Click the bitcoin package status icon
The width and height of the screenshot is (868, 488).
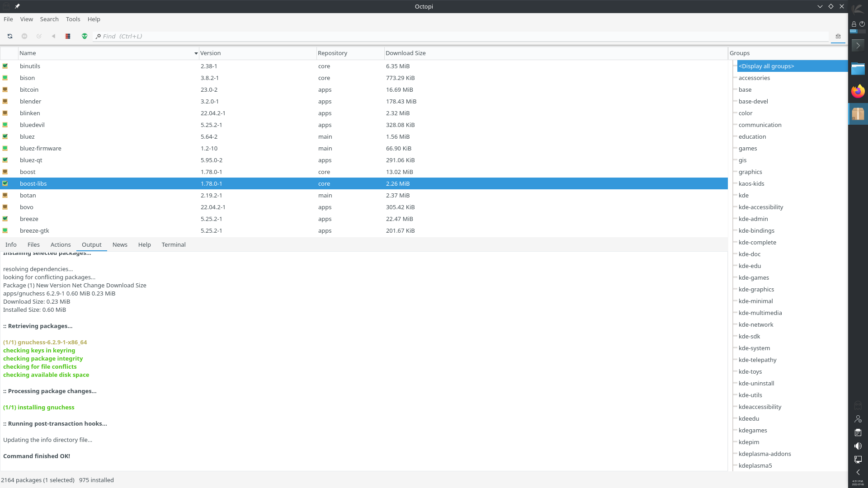point(5,89)
